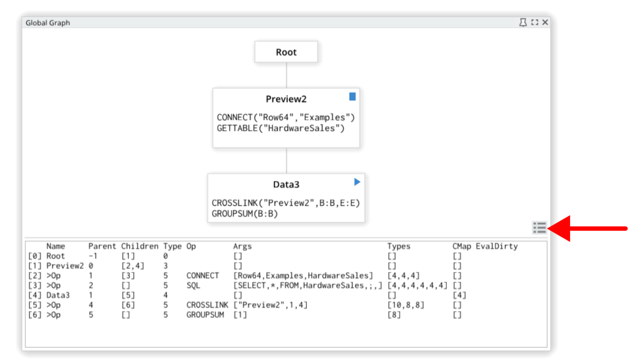637x364 pixels.
Task: Click the Global Graph panel title
Action: tap(48, 23)
